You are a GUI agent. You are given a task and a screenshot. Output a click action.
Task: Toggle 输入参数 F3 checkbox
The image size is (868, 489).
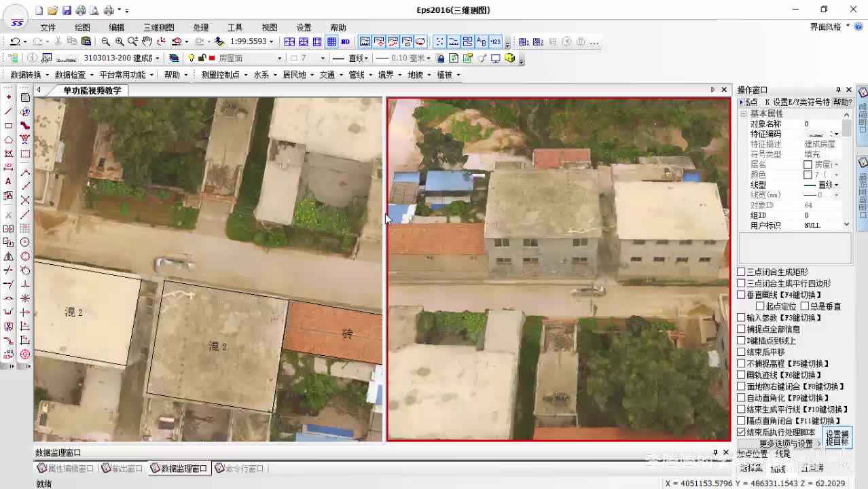(x=742, y=317)
